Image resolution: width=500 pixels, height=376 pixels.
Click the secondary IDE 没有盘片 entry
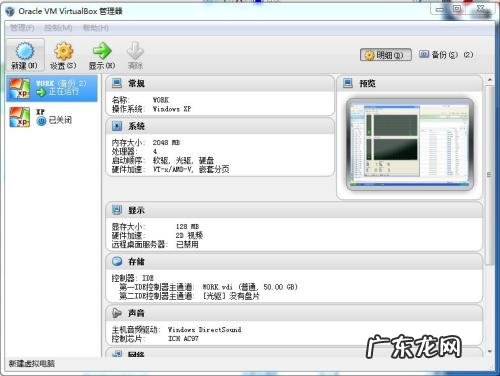(x=231, y=296)
